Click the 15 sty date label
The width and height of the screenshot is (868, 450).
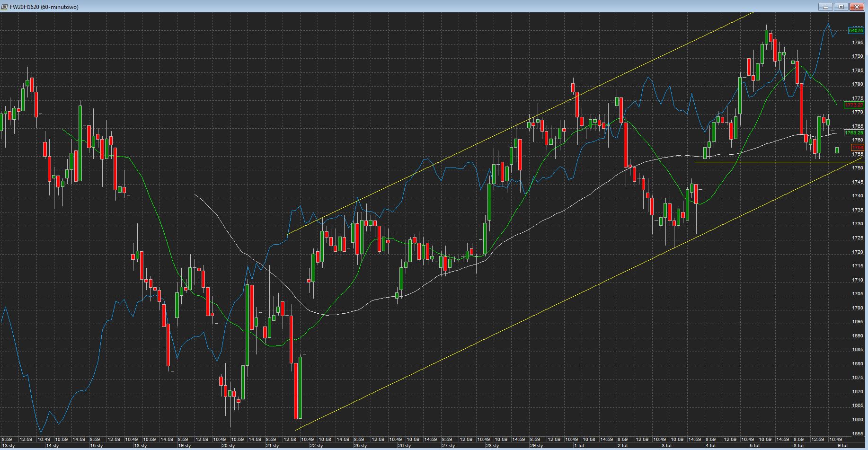point(97,446)
